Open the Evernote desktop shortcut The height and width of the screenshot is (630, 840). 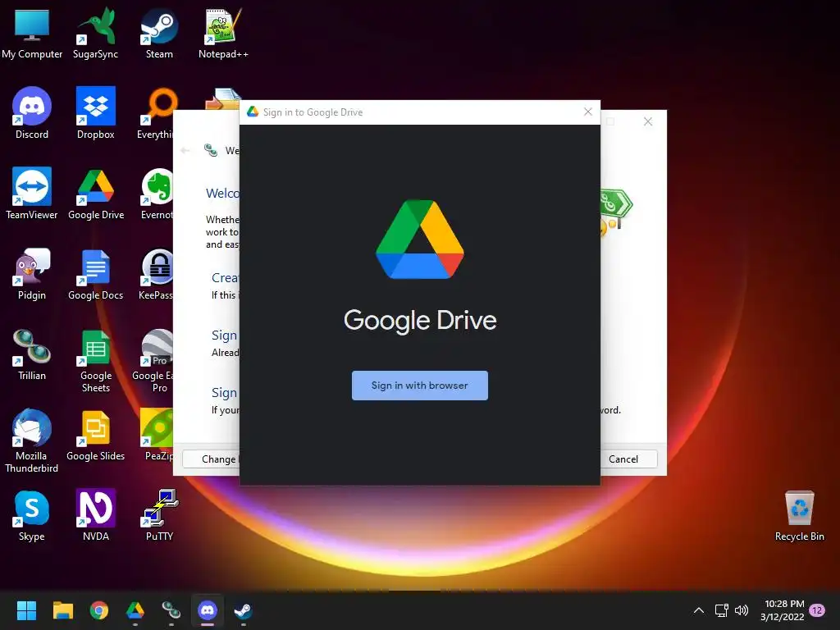tap(157, 194)
